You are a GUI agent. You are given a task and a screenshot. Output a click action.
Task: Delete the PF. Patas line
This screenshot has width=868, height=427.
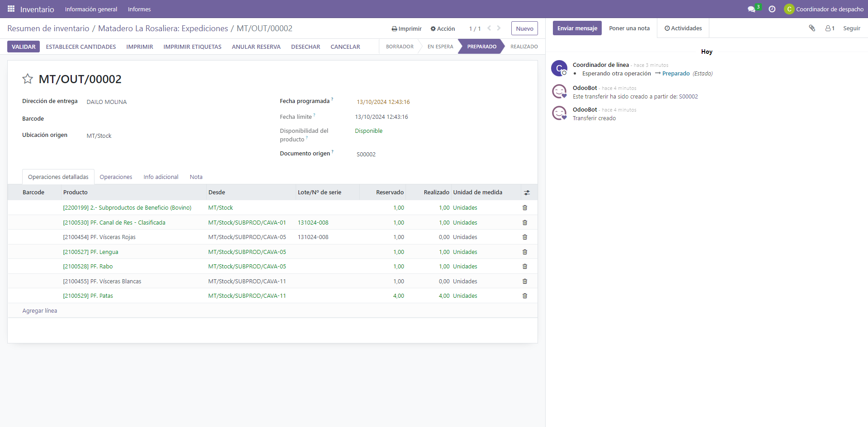525,296
